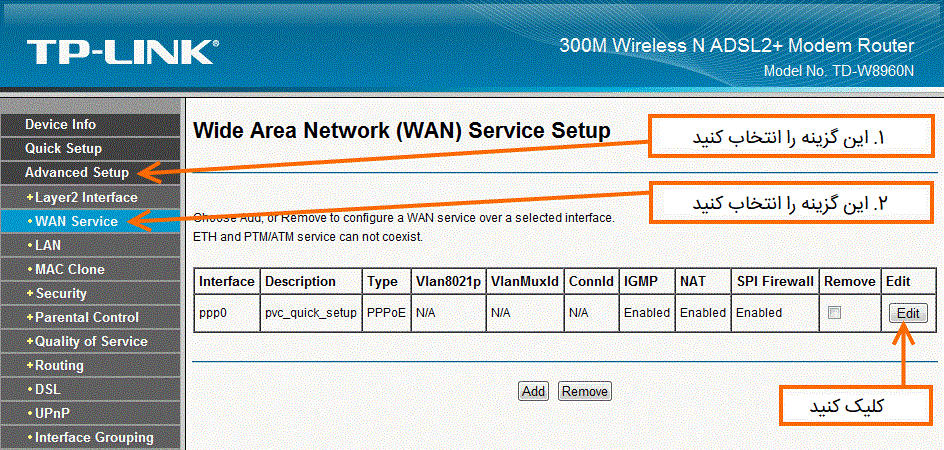This screenshot has width=944, height=450.
Task: Select the PPPoE type cell
Action: tap(386, 313)
